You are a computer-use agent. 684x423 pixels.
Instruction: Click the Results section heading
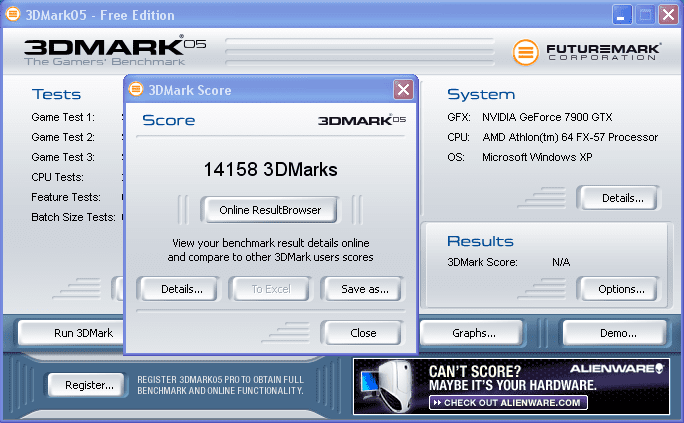click(480, 241)
